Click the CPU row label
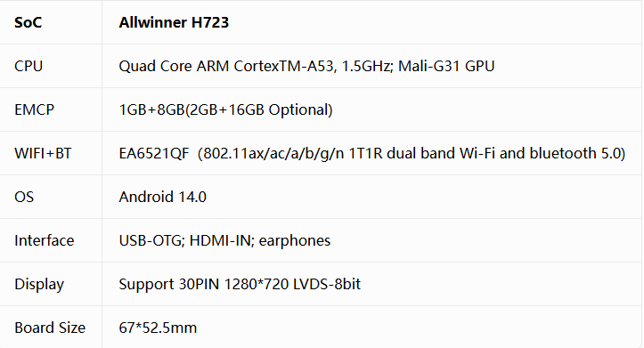 tap(29, 66)
